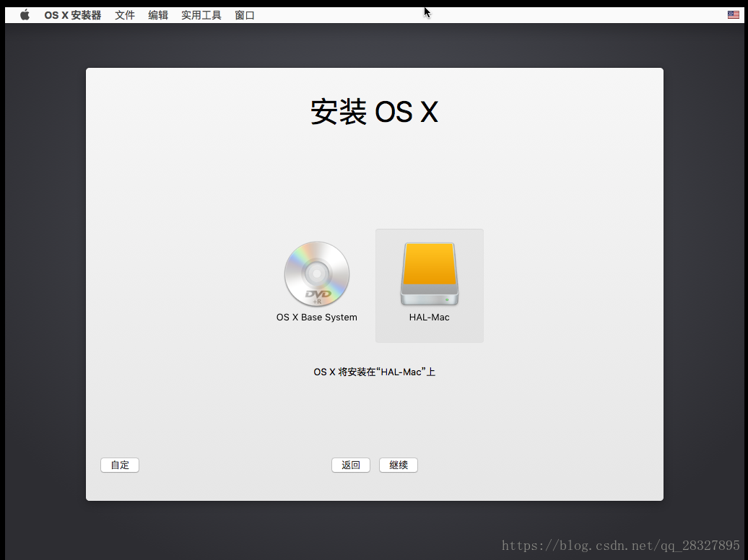Viewport: 748px width, 560px height.
Task: Open the 编辑 menu
Action: [158, 15]
